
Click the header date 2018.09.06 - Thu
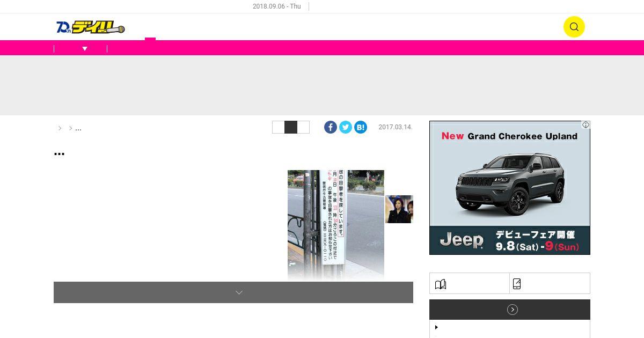click(277, 6)
